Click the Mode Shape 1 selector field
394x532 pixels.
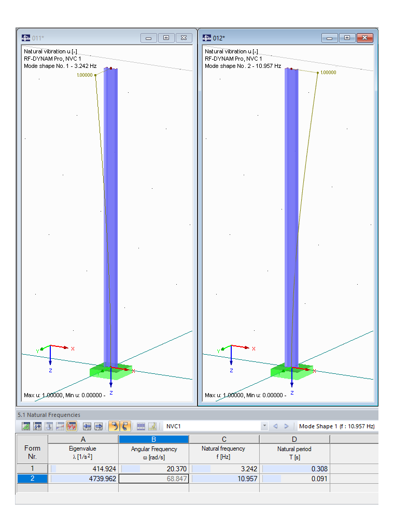tap(336, 426)
